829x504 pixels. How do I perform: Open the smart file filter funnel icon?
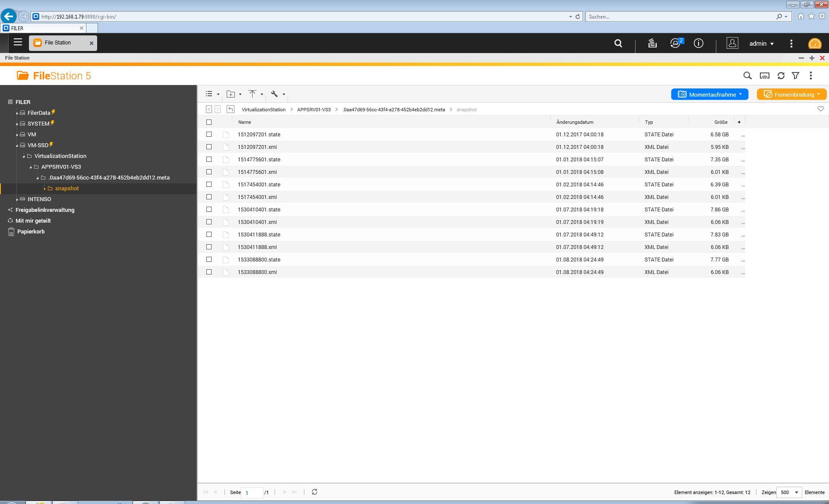tap(795, 76)
